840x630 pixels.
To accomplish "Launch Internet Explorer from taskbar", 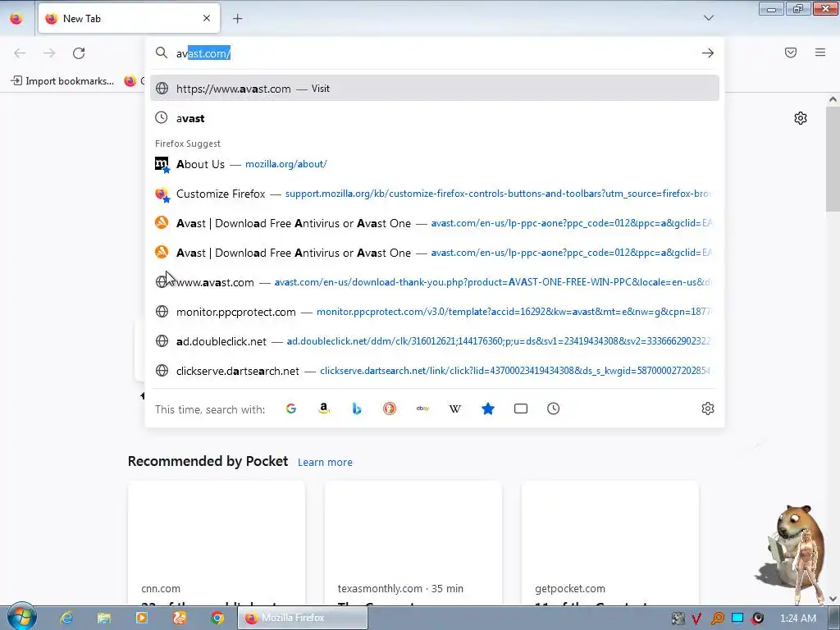I will 66,618.
